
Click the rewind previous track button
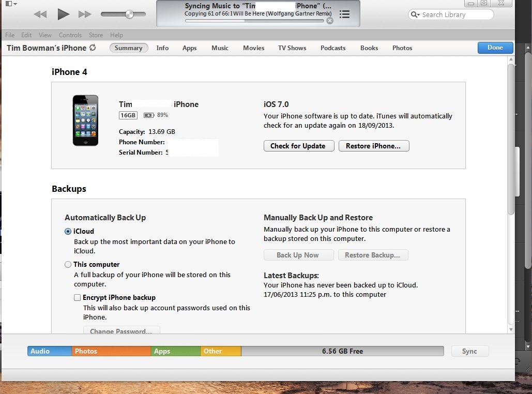tap(40, 14)
